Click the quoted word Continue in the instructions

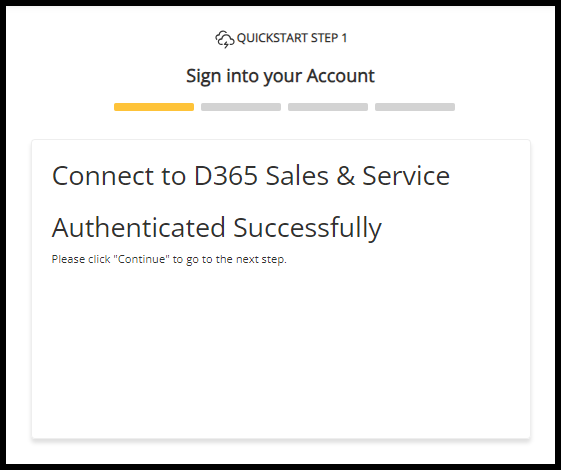click(x=141, y=259)
